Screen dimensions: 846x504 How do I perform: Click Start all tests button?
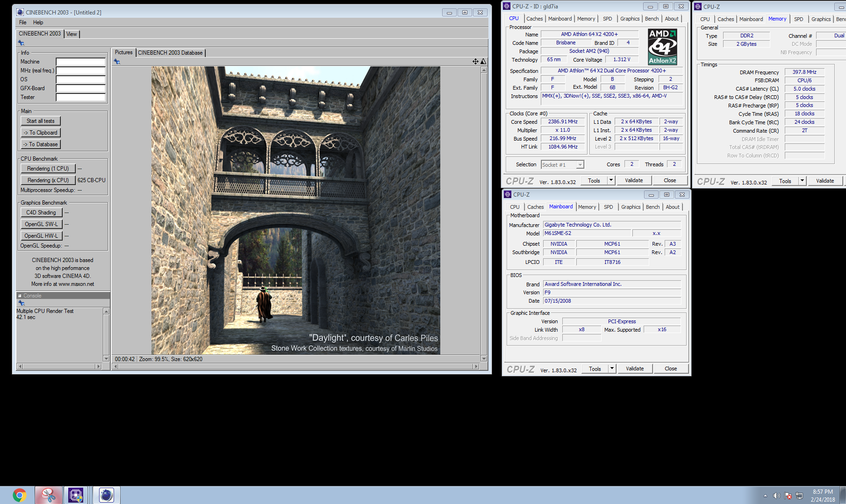tap(40, 121)
